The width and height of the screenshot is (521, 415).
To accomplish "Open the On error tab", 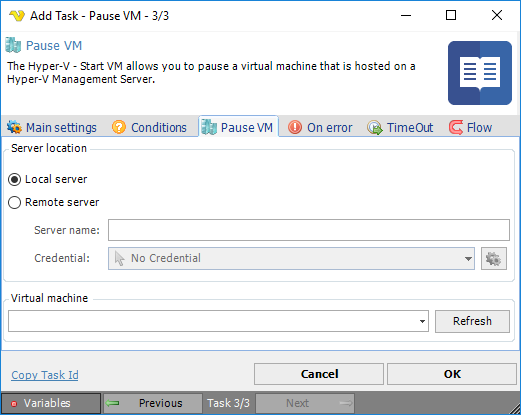I will tap(320, 128).
